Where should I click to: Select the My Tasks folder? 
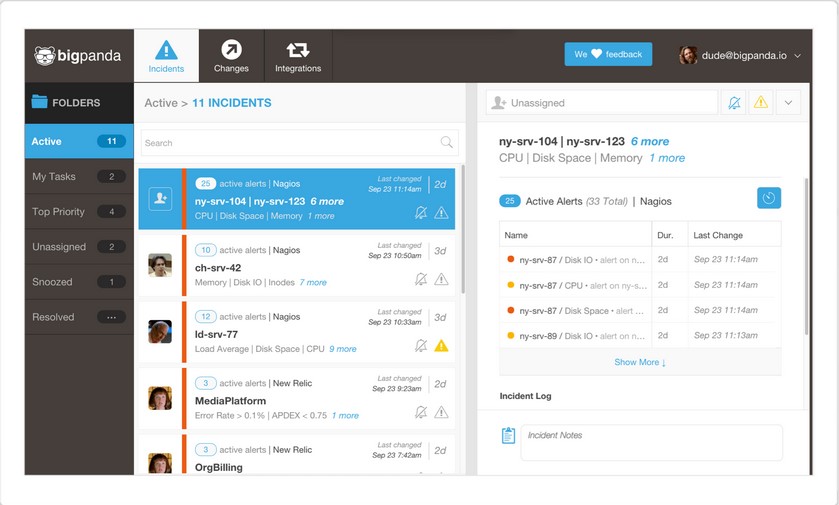coord(79,177)
